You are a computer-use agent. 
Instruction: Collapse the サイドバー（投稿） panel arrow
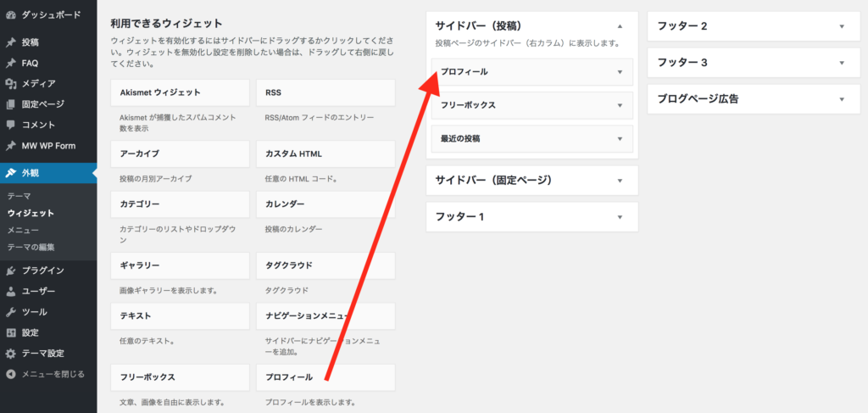coord(620,26)
